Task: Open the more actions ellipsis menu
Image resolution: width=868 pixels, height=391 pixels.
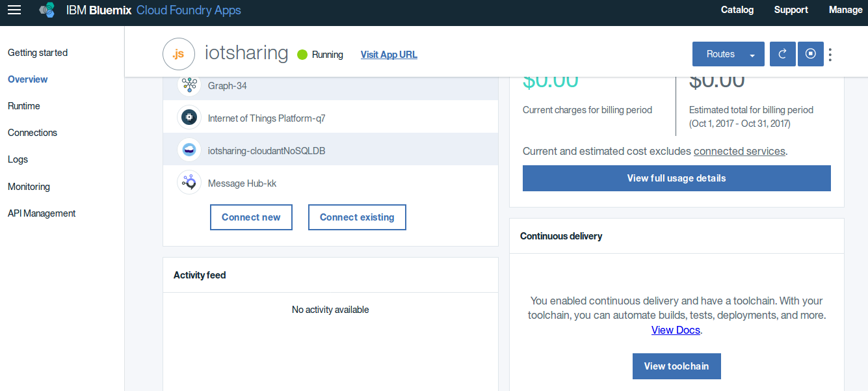Action: (x=830, y=54)
